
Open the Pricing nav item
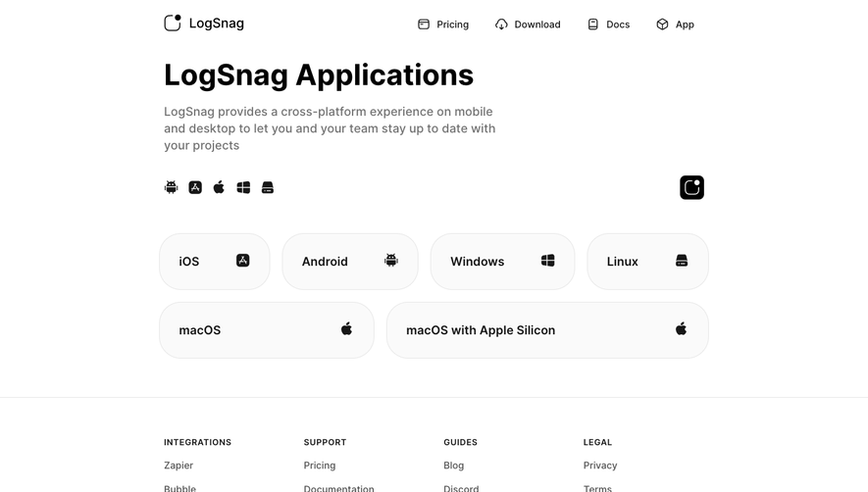point(443,25)
